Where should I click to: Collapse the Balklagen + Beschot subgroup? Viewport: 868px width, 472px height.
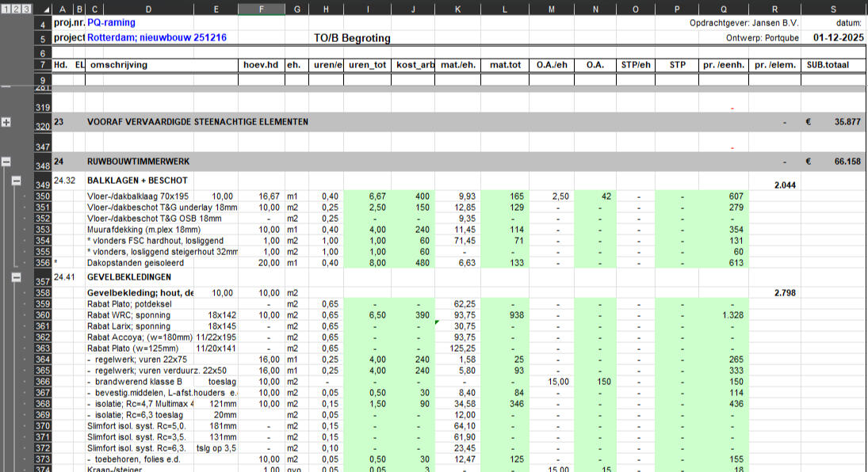click(x=16, y=181)
